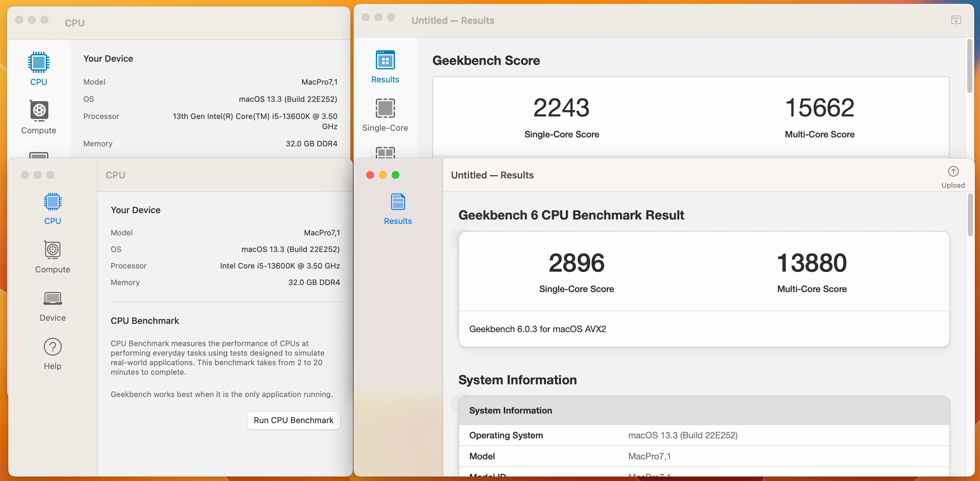Click Run CPU Benchmark button
Screen dimensions: 980x481
pyautogui.click(x=293, y=420)
